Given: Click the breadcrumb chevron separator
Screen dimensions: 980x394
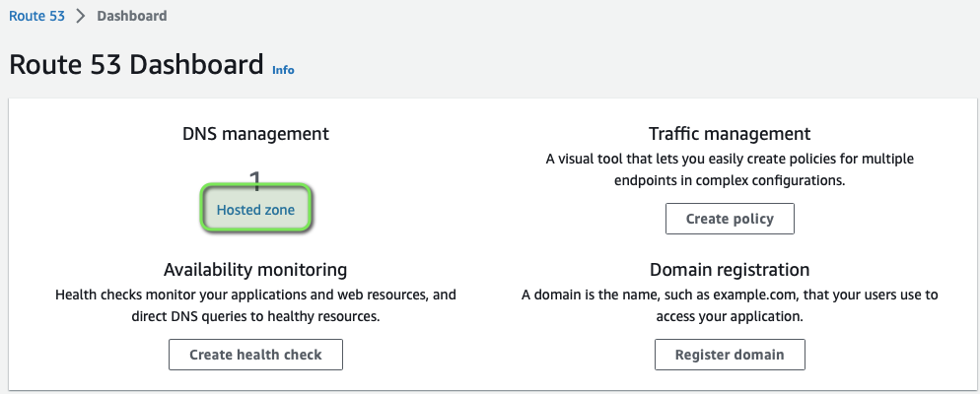Looking at the screenshot, I should [81, 16].
